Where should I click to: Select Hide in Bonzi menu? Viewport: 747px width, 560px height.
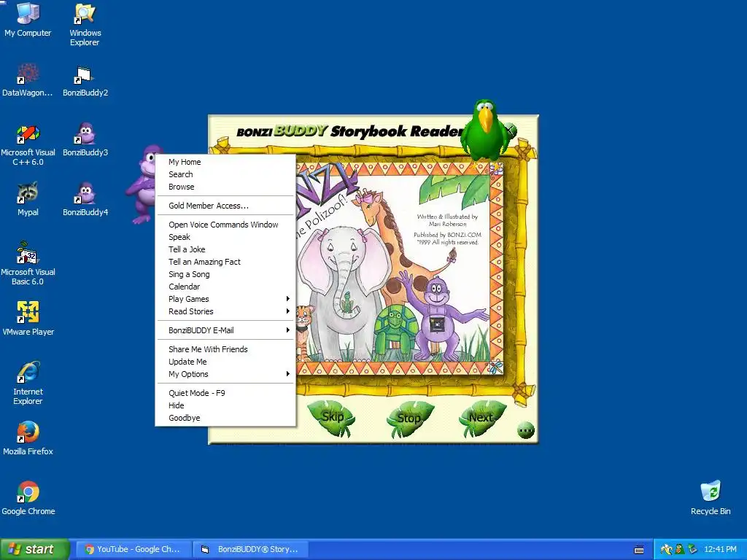click(x=225, y=405)
